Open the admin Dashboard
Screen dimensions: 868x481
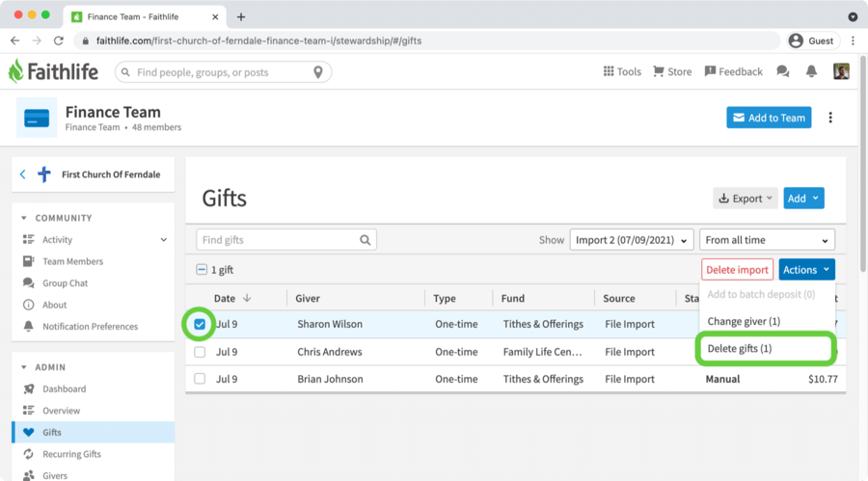click(64, 389)
